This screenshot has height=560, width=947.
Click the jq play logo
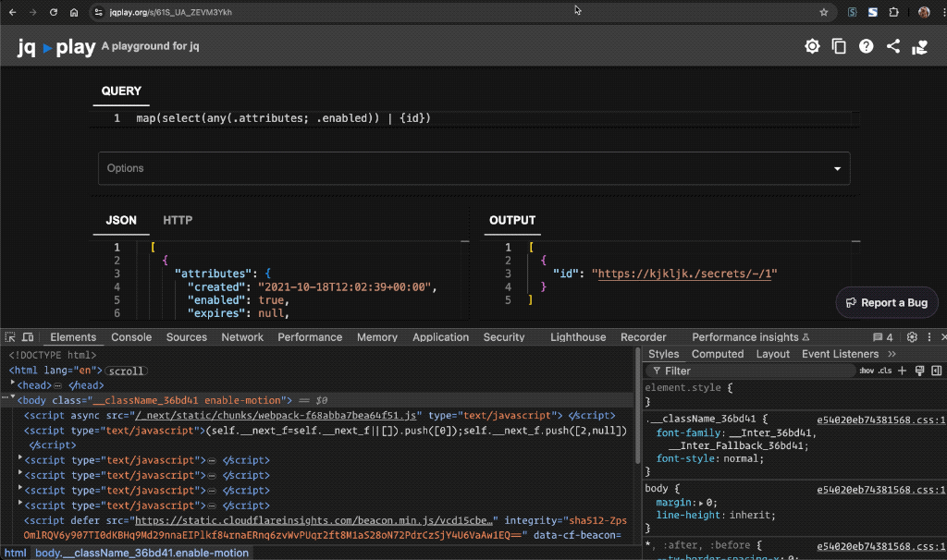click(56, 46)
